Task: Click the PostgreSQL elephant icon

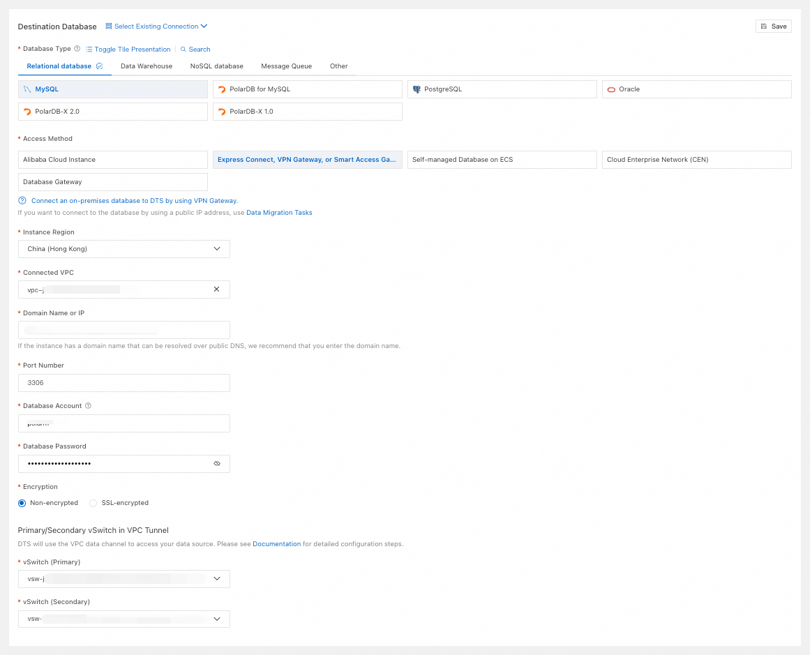Action: point(417,89)
